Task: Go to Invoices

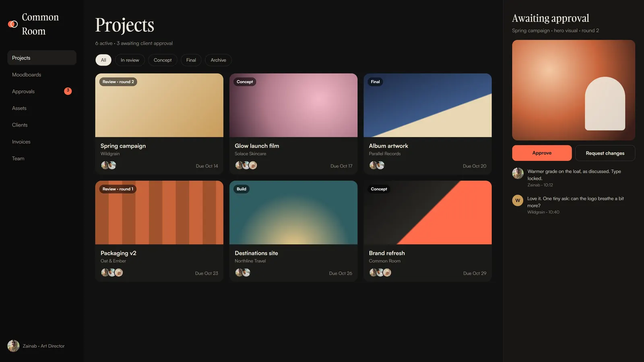Action: tap(42, 142)
